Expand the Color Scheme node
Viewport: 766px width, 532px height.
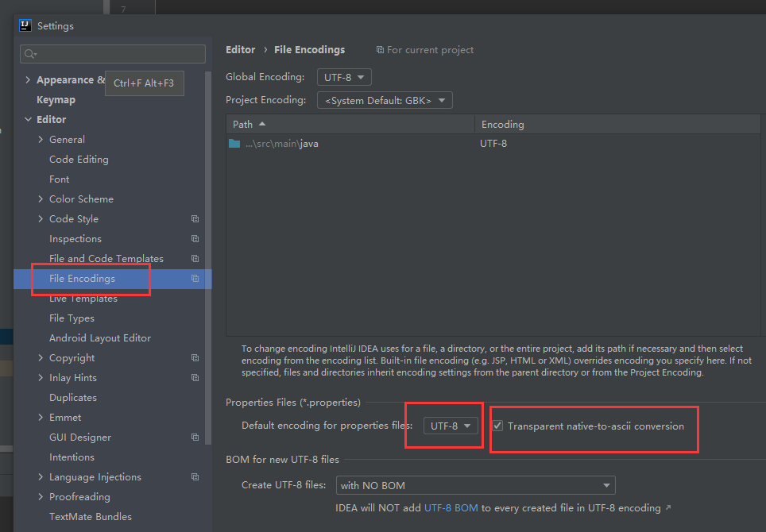pyautogui.click(x=41, y=199)
